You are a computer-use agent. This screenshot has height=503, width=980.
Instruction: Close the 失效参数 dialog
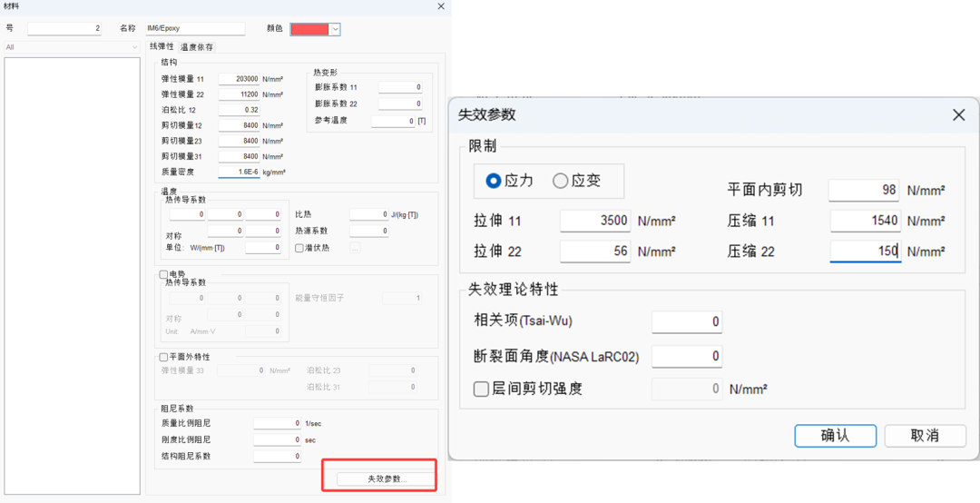pos(959,114)
